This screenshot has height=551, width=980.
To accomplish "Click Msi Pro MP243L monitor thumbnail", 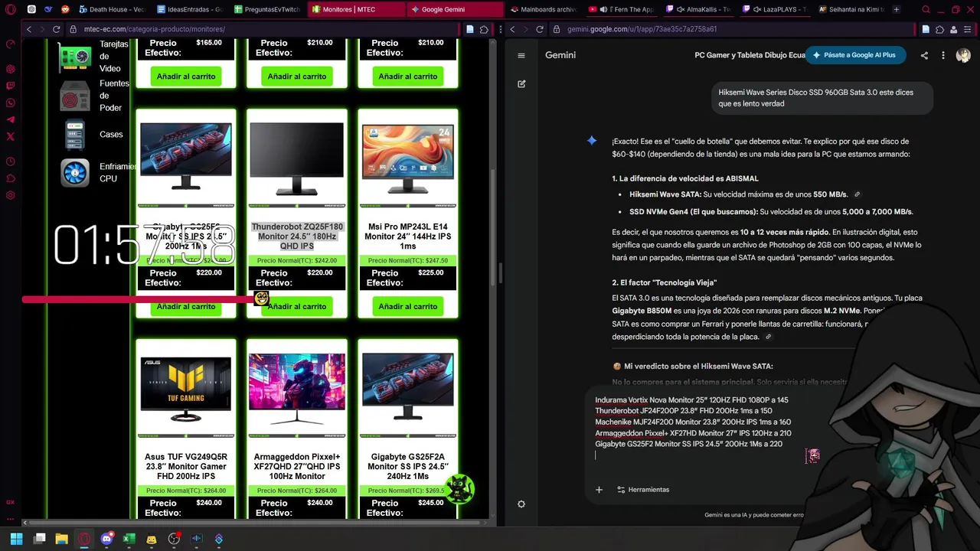I will (x=408, y=158).
